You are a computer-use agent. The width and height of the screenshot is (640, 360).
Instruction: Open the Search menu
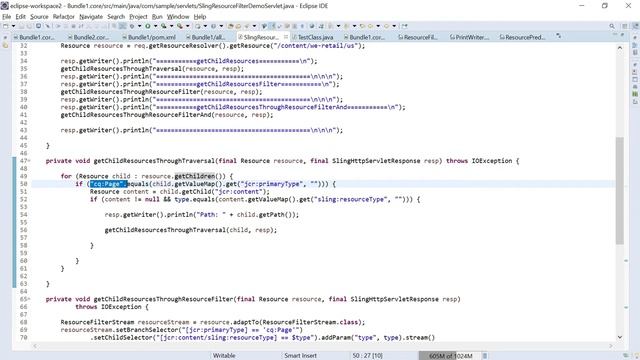(x=116, y=17)
